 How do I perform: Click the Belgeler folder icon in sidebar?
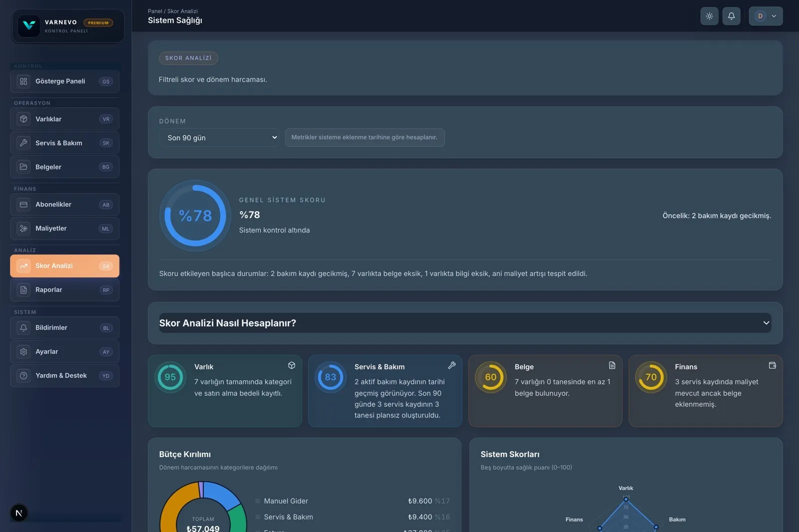coord(23,167)
